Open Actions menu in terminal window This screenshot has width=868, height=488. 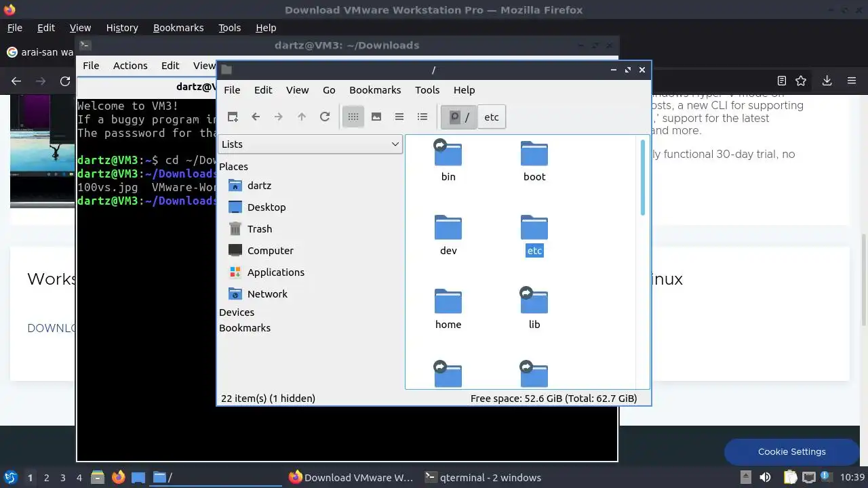(x=130, y=65)
